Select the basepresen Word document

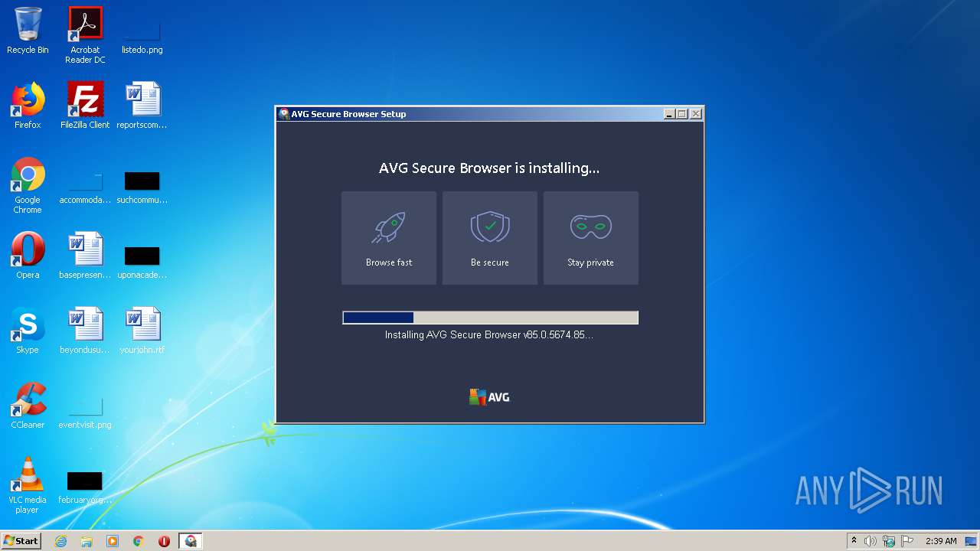(85, 256)
